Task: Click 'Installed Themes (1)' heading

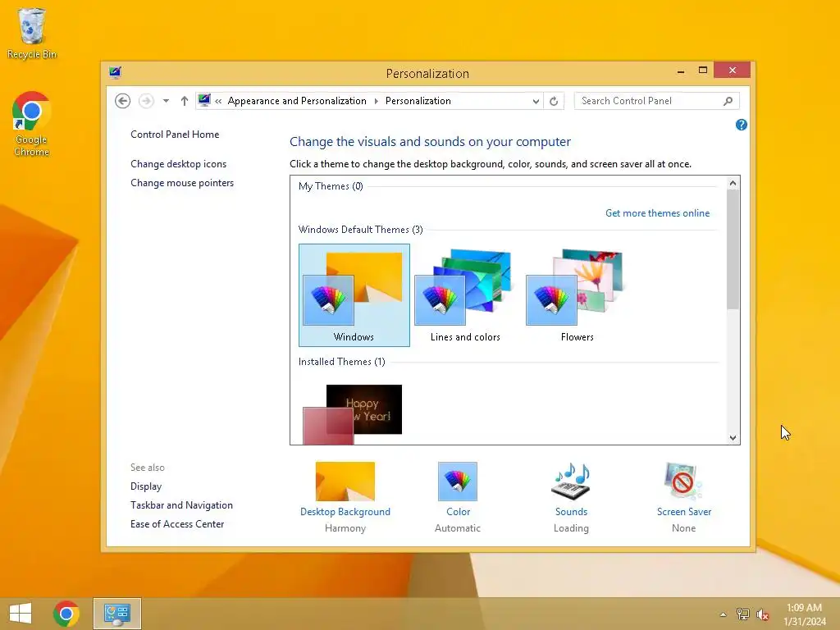Action: tap(342, 362)
